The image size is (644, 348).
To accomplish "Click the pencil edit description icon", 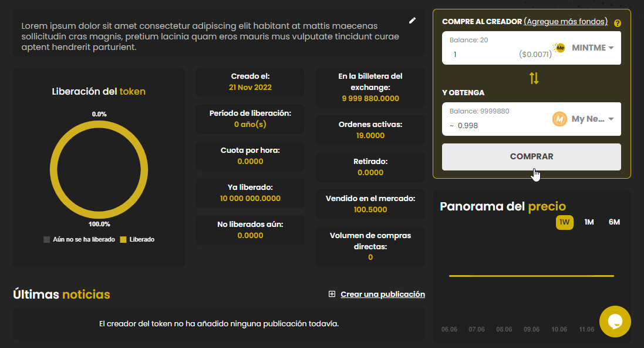I will point(412,21).
